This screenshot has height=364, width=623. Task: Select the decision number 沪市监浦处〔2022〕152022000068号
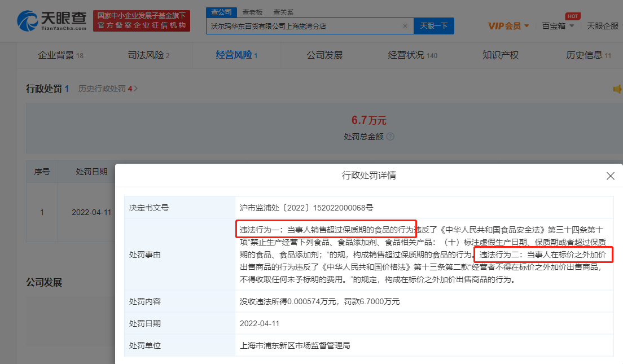(306, 208)
